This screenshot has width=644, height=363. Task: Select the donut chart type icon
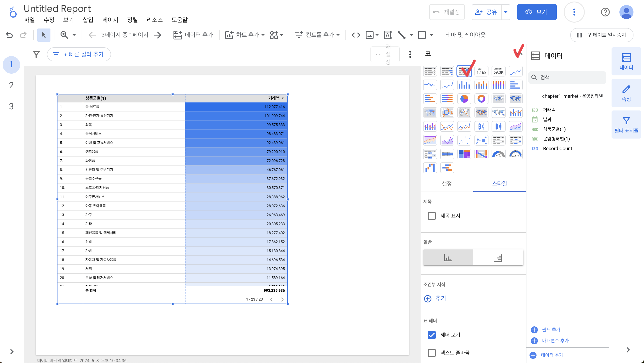[481, 99]
